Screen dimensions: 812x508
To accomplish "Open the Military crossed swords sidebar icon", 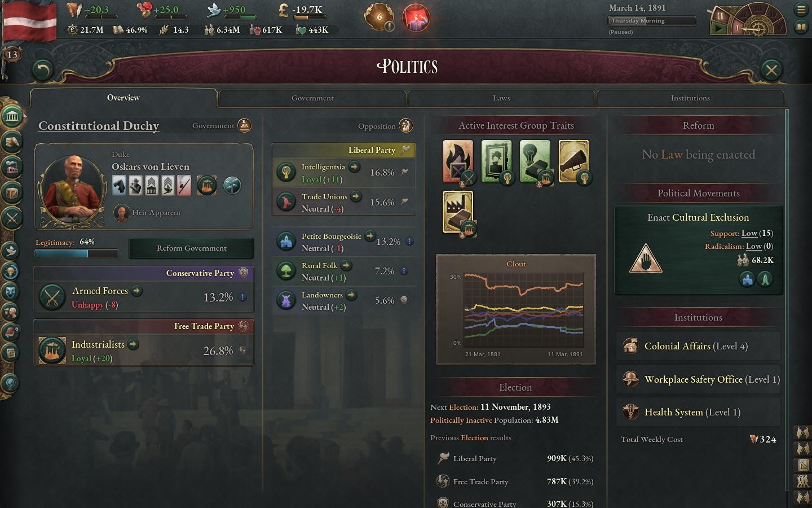I will pos(12,218).
